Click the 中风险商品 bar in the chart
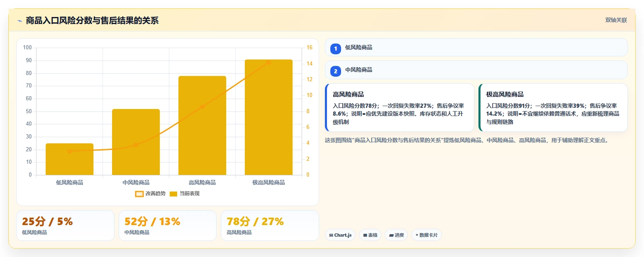 coord(136,142)
